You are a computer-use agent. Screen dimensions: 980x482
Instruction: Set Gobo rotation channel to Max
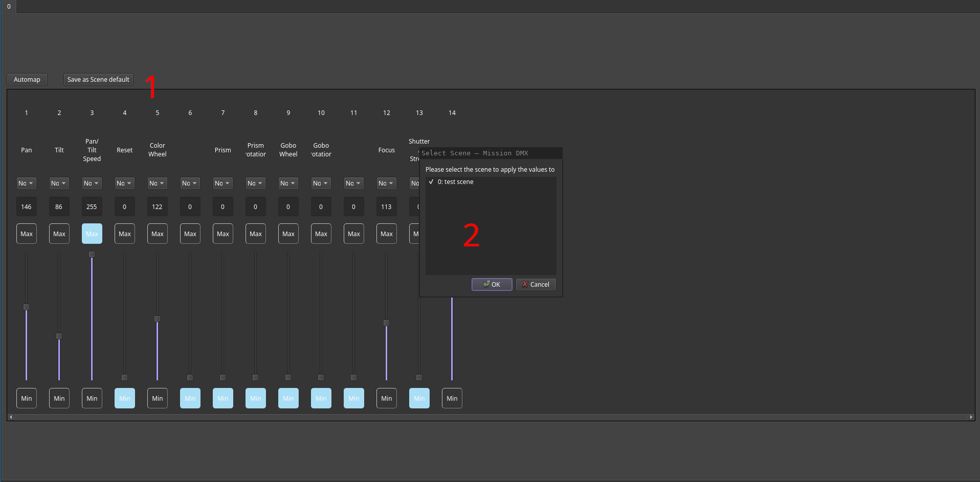[321, 234]
